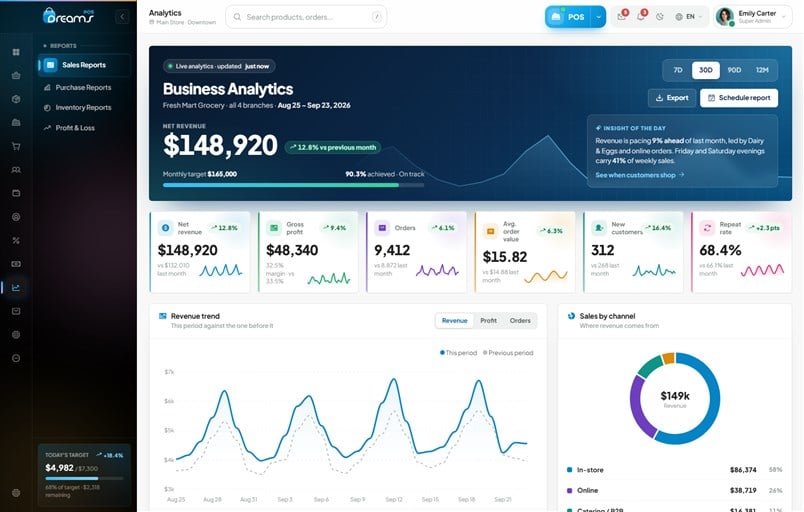This screenshot has width=804, height=512.
Task: Open the inbox icon with red badge
Action: pos(621,16)
